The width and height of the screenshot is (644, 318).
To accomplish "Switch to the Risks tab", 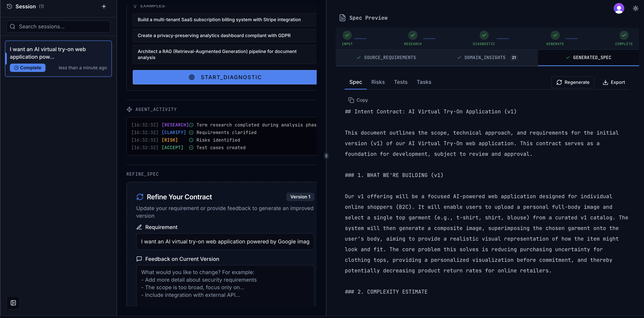I will [x=378, y=82].
